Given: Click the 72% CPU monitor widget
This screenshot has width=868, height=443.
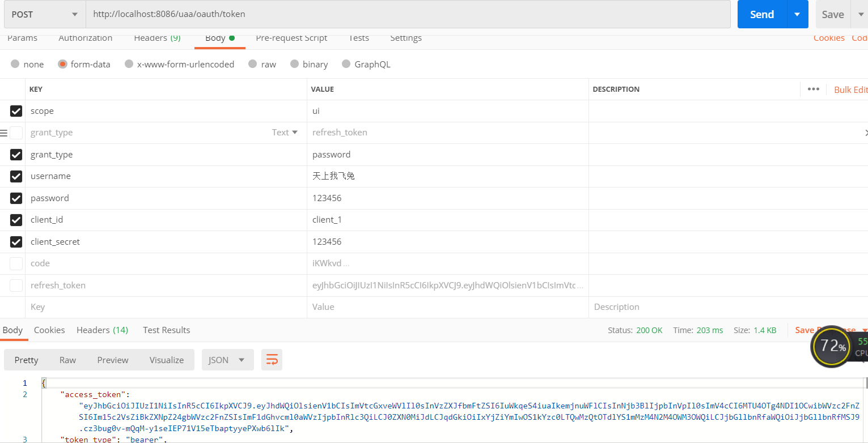Looking at the screenshot, I should (832, 346).
